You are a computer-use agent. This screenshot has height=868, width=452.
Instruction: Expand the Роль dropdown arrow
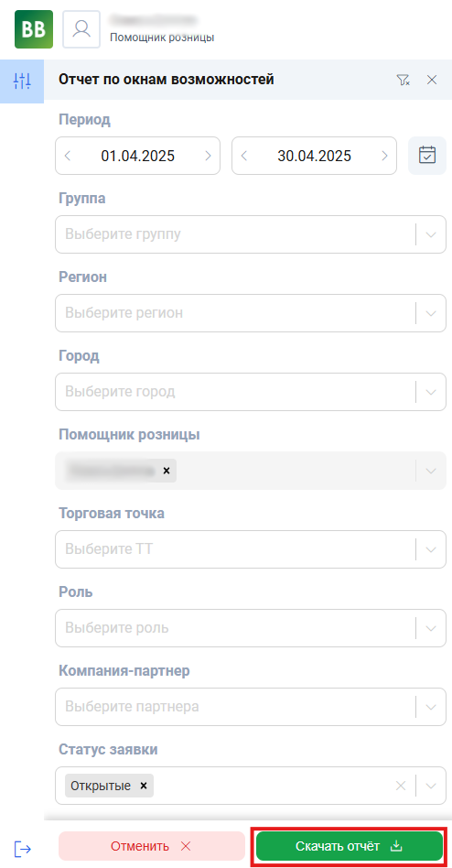click(431, 628)
